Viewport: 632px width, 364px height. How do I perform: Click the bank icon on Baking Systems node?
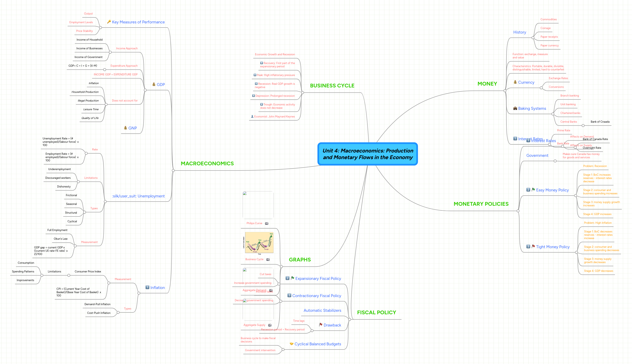515,108
